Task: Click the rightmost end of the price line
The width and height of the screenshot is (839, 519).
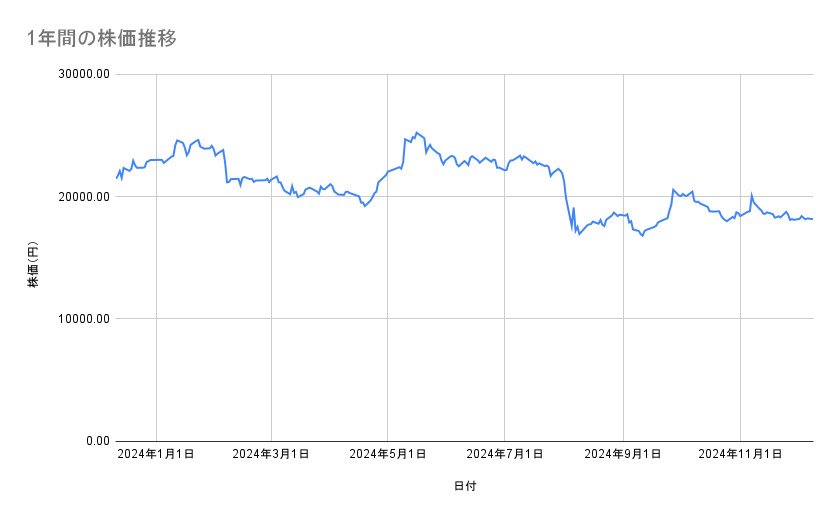Action: pos(812,219)
